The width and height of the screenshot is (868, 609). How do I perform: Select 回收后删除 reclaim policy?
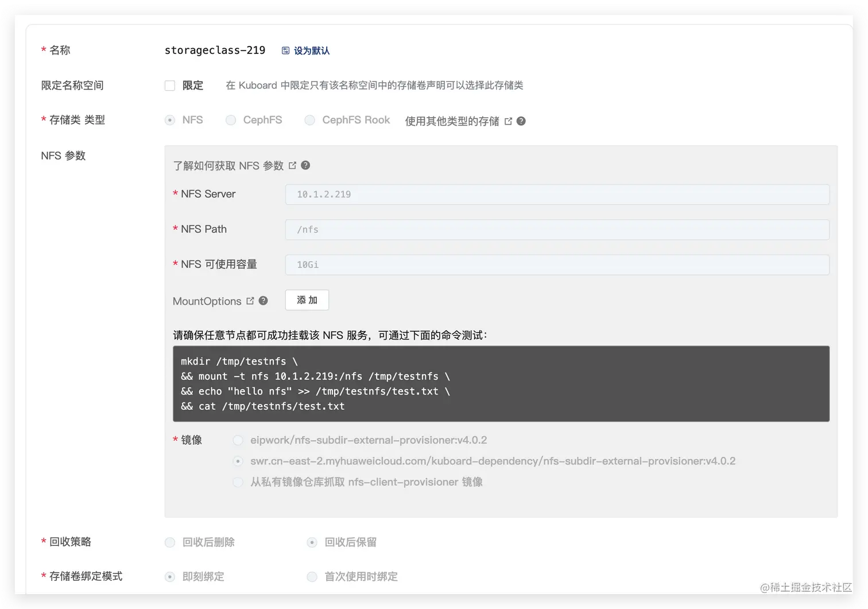(x=170, y=542)
